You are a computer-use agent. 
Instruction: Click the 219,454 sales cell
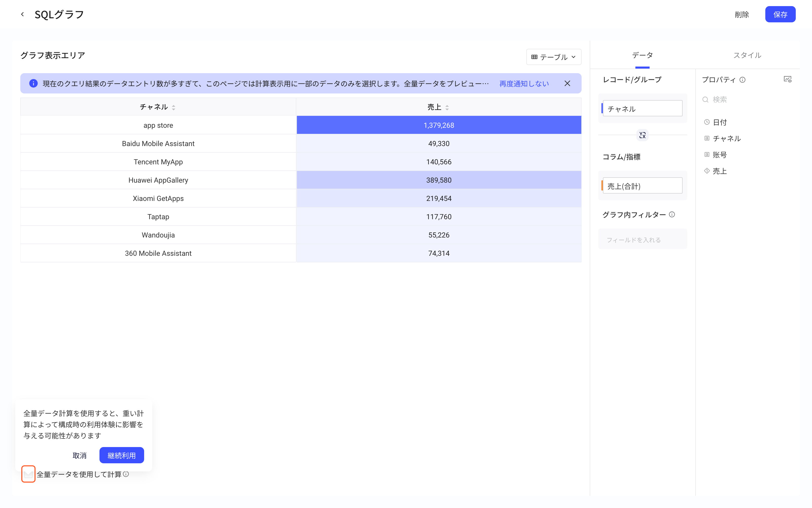(x=438, y=199)
